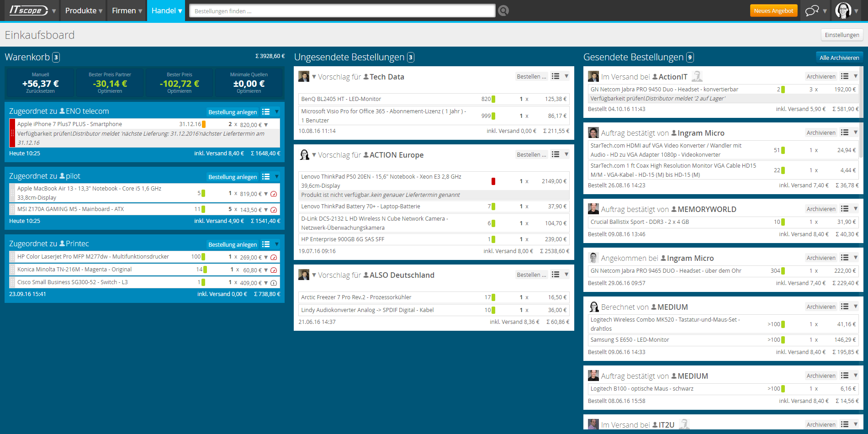The image size is (868, 434).
Task: Click the ITscope logo
Action: pos(28,10)
